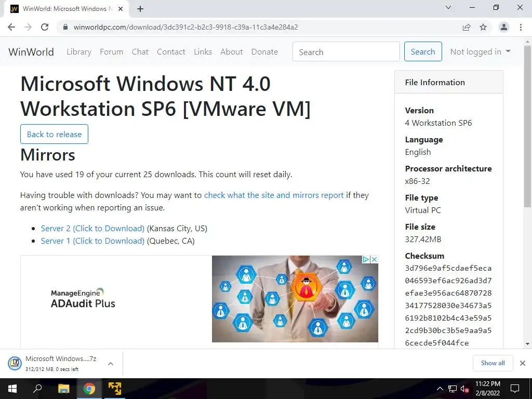532x399 pixels.
Task: Open tab search chevron in title bar
Action: 448,7
